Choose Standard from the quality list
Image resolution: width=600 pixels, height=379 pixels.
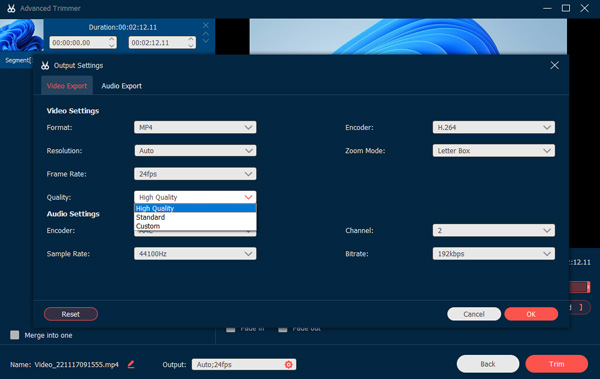tap(195, 217)
